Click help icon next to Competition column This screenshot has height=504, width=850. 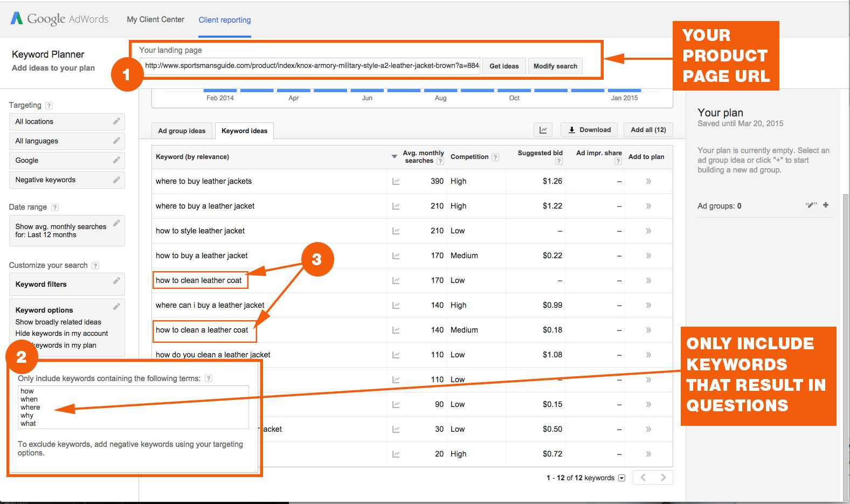(x=495, y=157)
